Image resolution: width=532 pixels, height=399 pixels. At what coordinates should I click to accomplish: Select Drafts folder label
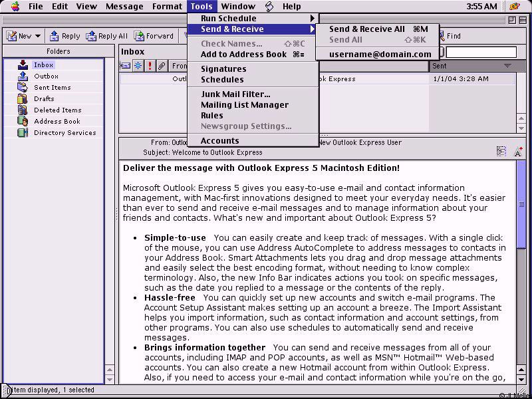point(44,98)
